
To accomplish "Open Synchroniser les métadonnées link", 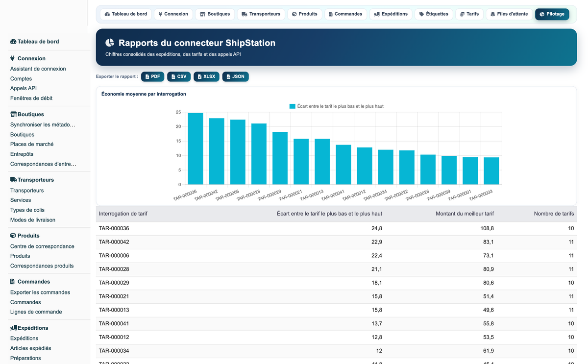I will point(43,125).
